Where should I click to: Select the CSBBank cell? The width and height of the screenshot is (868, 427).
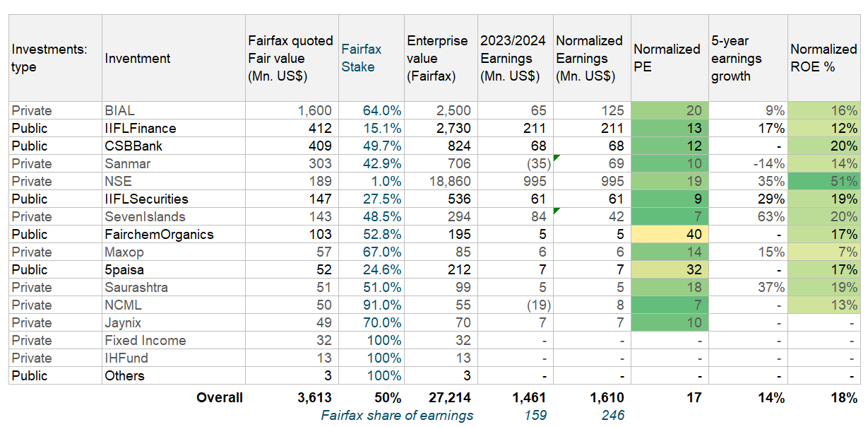coord(173,146)
